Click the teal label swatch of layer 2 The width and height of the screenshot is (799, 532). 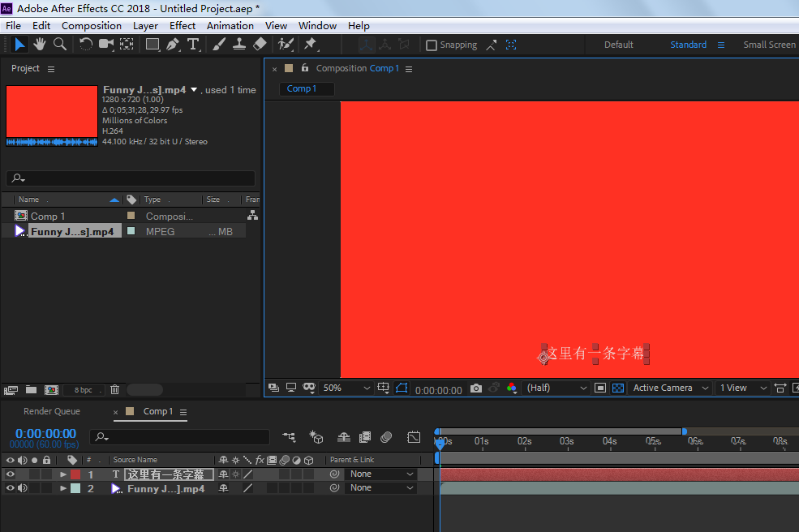tap(75, 488)
